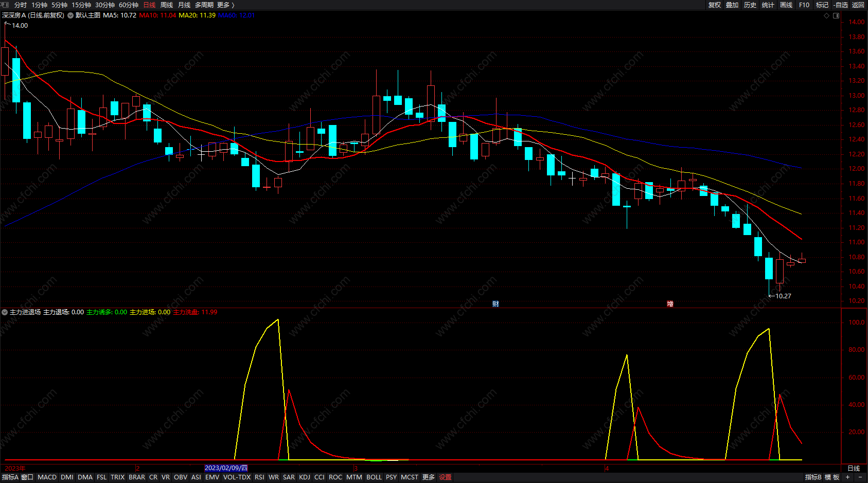Switch indicator to OBV
The height and width of the screenshot is (483, 868).
click(x=181, y=477)
